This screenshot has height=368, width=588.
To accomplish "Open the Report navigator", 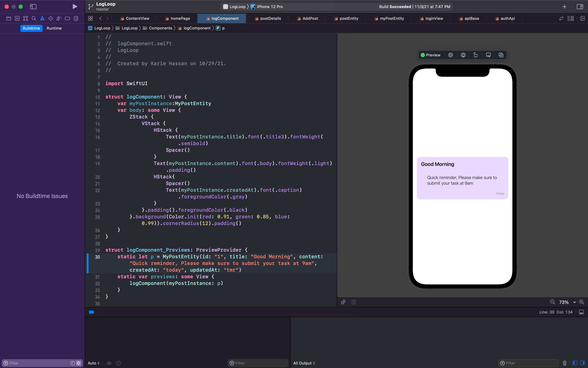I will point(76,19).
